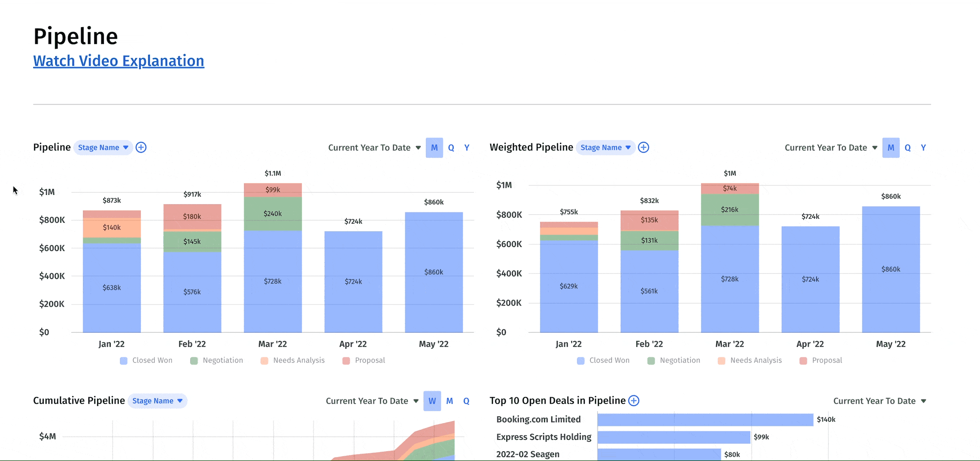This screenshot has width=980, height=461.
Task: Open Weighted Pipeline Stage Name dropdown
Action: [605, 147]
